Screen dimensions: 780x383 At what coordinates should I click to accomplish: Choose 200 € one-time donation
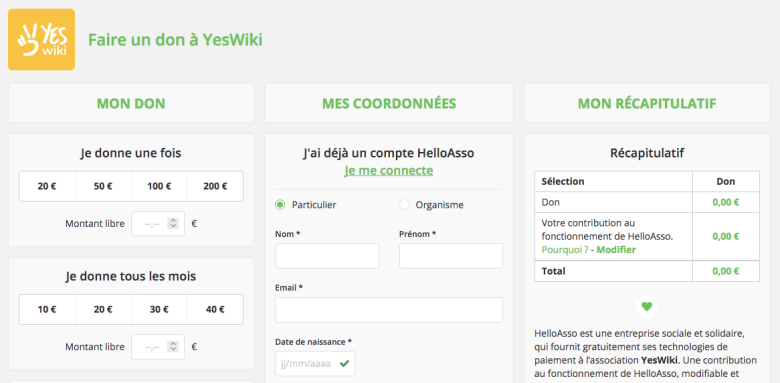[215, 187]
